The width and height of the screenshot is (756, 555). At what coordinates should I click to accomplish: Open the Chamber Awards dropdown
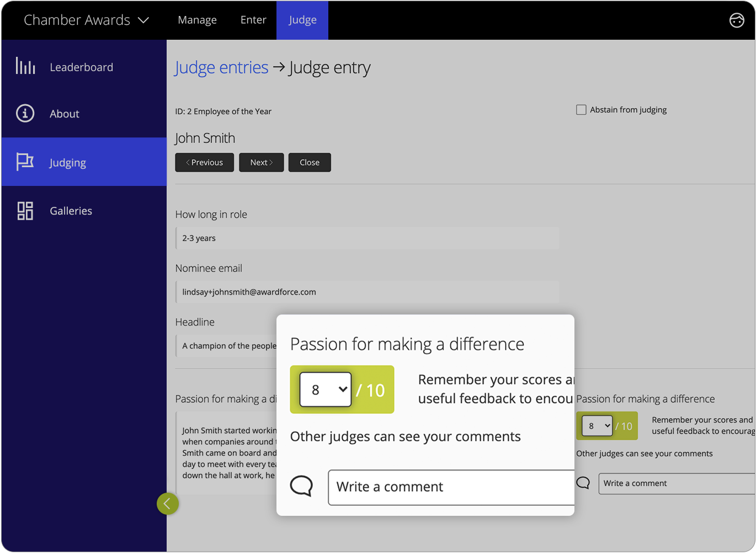86,20
